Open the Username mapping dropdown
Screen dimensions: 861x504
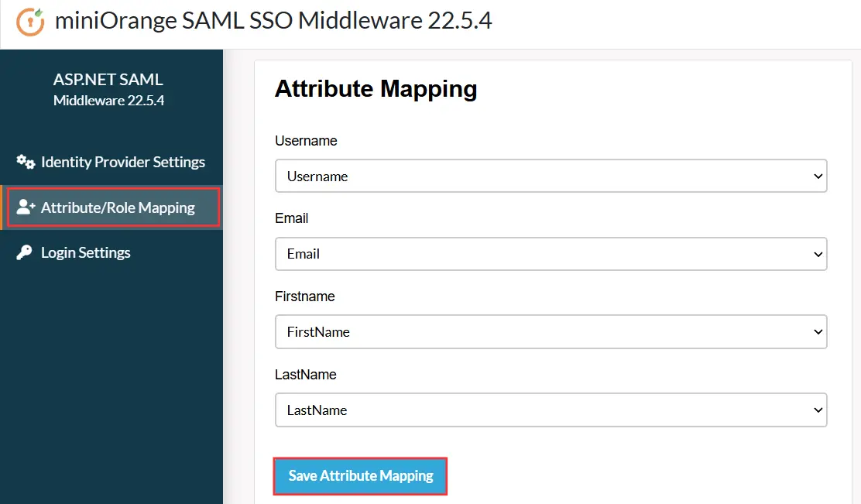pos(551,176)
